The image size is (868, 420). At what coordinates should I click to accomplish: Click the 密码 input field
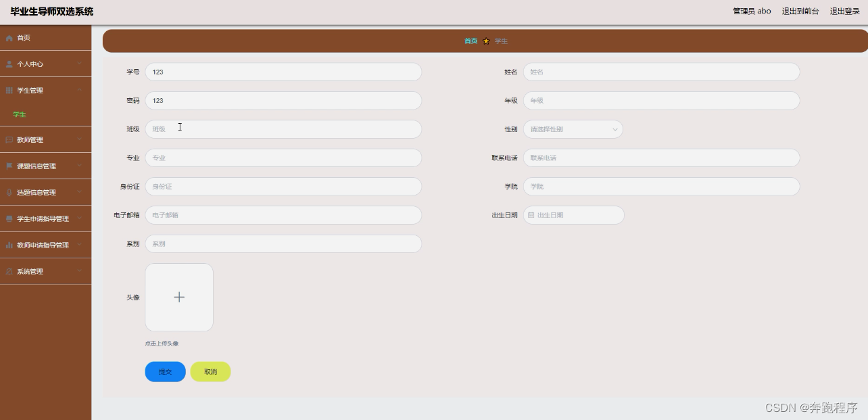click(283, 101)
